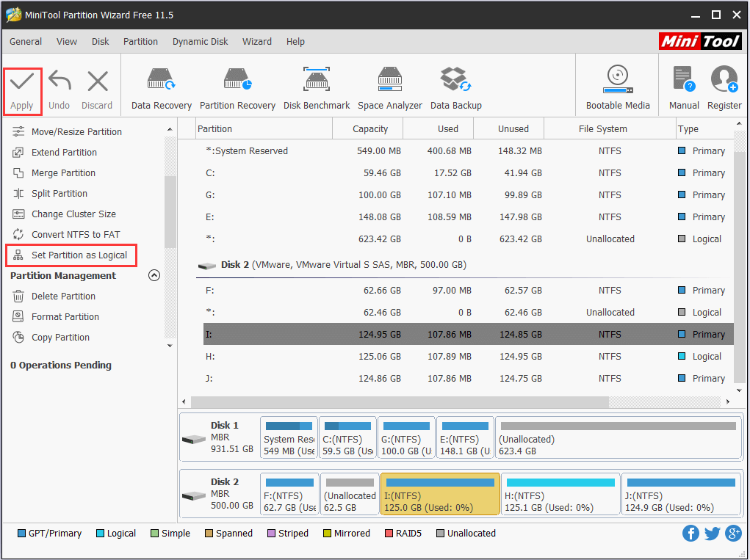Open Partition Recovery
This screenshot has width=750, height=560.
238,89
